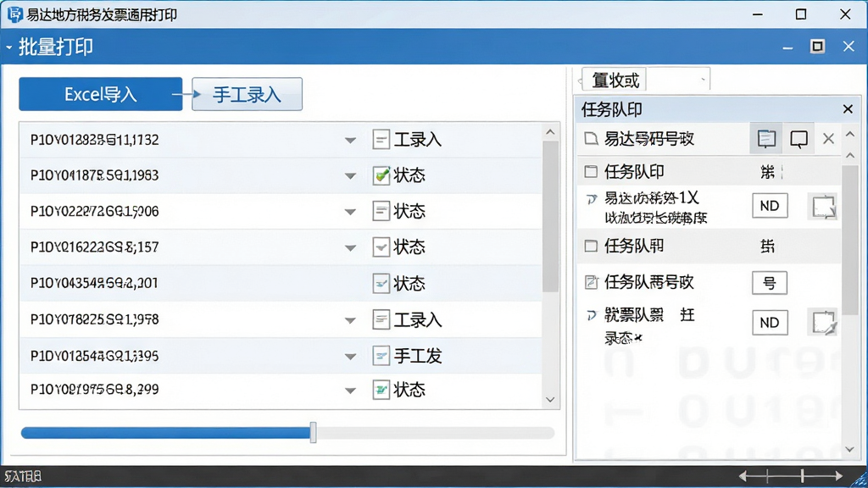Click task panel scroll down arrow

tap(850, 449)
